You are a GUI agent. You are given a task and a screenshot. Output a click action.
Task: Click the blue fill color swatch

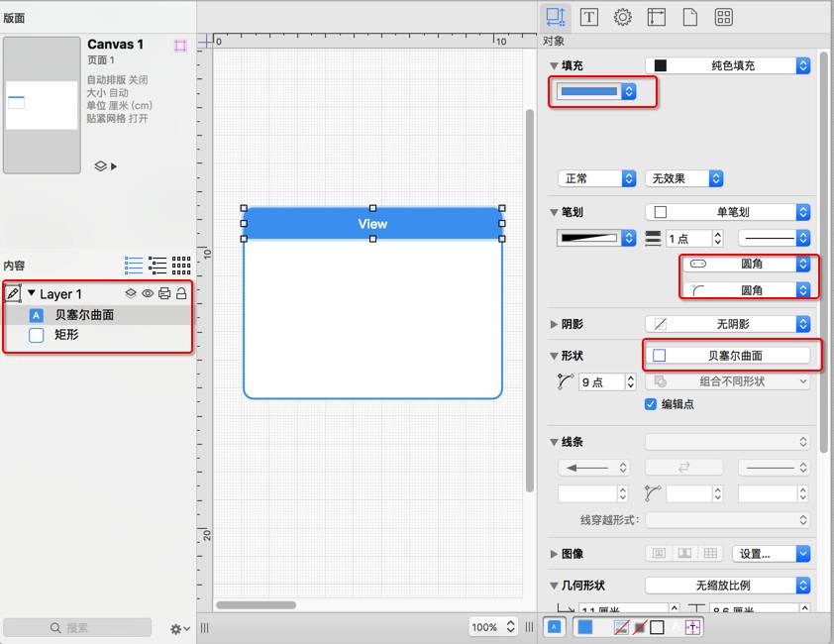point(588,92)
